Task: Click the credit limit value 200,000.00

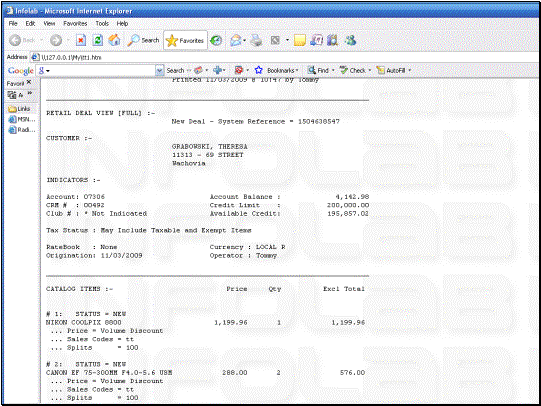Action: [348, 205]
